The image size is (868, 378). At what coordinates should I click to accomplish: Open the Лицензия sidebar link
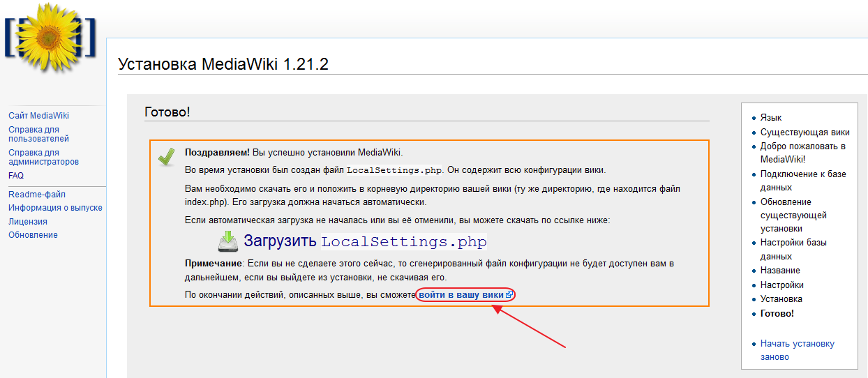pos(28,222)
